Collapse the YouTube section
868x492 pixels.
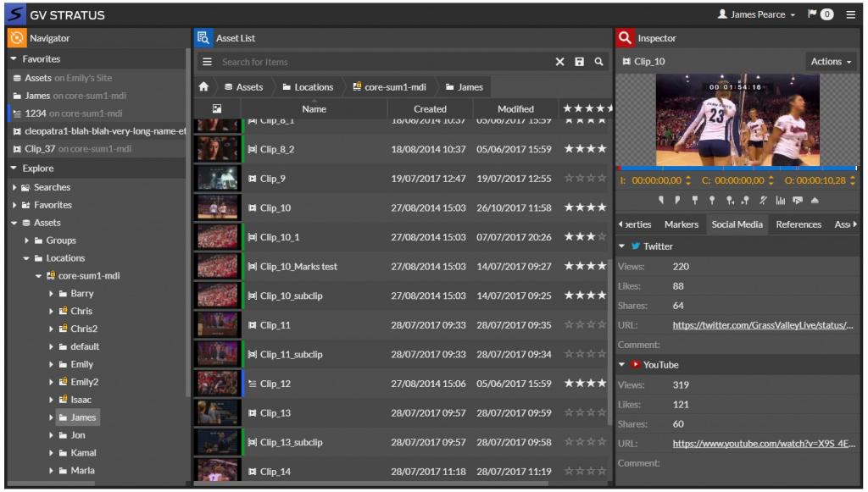point(621,365)
